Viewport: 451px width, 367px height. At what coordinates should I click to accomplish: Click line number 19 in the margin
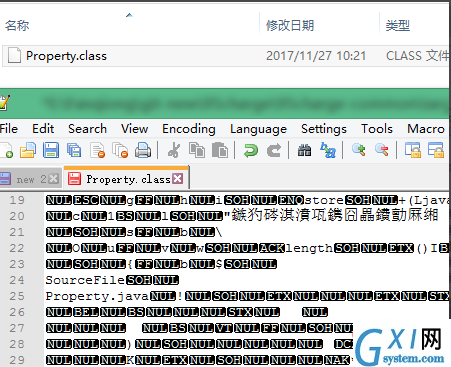click(x=17, y=200)
